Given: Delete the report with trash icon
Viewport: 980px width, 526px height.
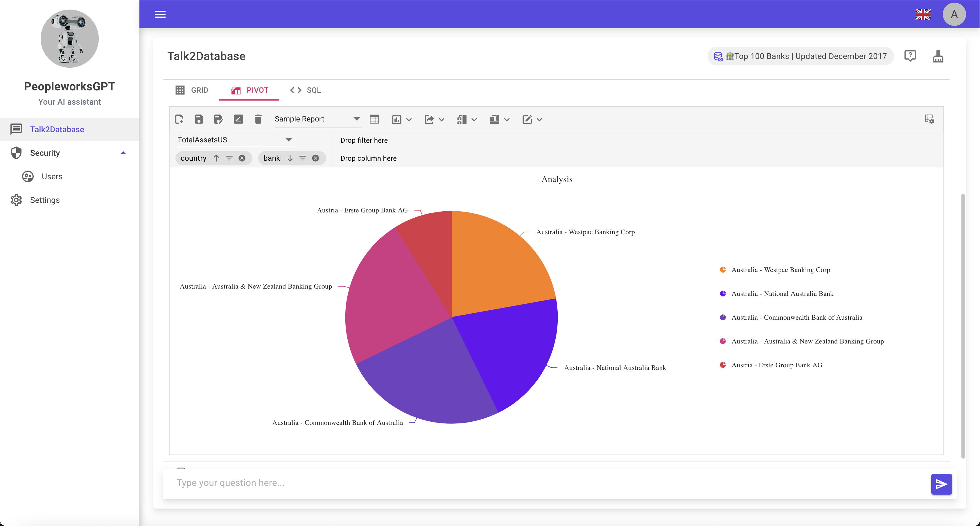Looking at the screenshot, I should pyautogui.click(x=258, y=119).
